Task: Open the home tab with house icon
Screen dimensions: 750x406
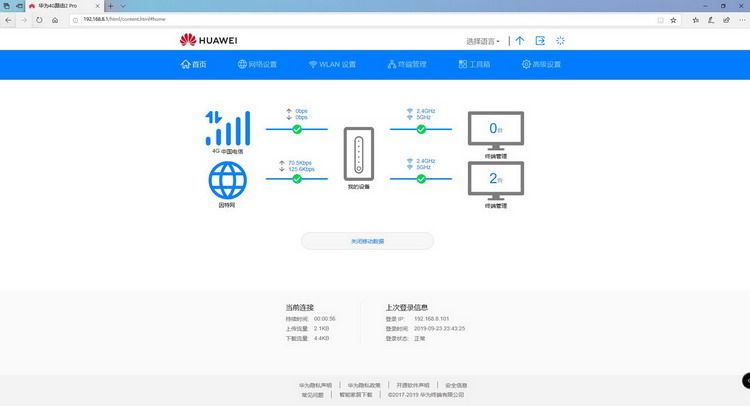Action: click(x=193, y=64)
